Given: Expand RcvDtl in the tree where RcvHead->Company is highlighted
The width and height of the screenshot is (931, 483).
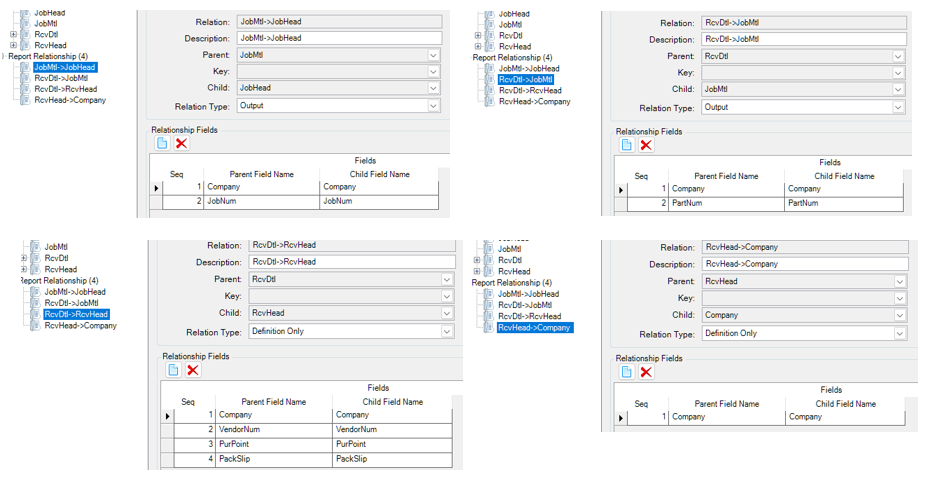Looking at the screenshot, I should coord(477,260).
